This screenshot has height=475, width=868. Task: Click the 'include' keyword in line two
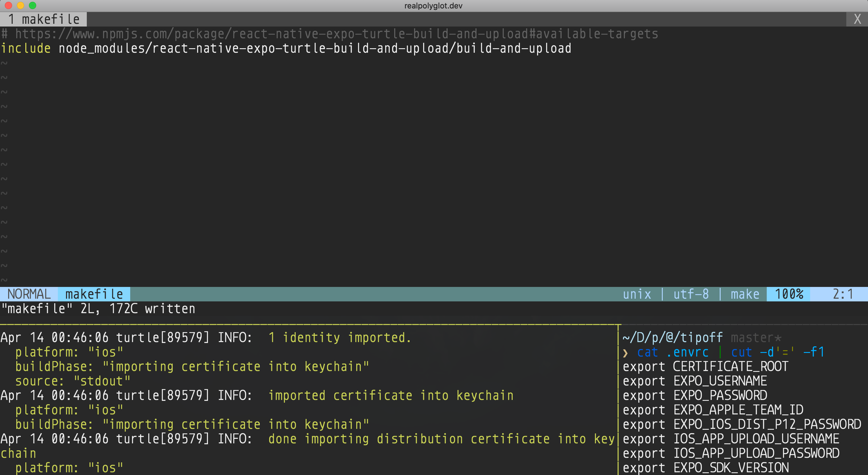pos(26,48)
